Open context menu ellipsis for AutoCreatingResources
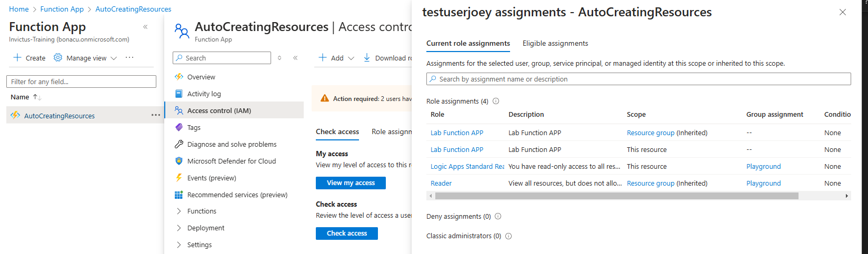The height and width of the screenshot is (254, 868). (x=156, y=115)
